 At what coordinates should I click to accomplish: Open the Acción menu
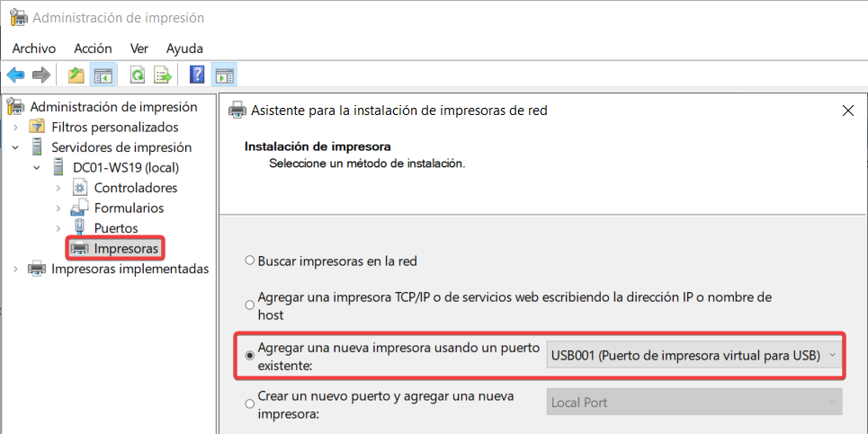(93, 49)
